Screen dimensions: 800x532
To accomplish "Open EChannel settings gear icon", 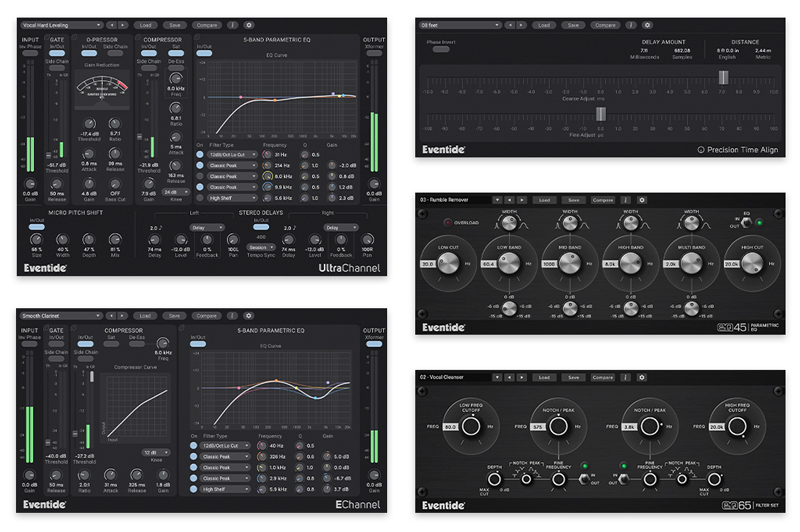I will tap(248, 316).
